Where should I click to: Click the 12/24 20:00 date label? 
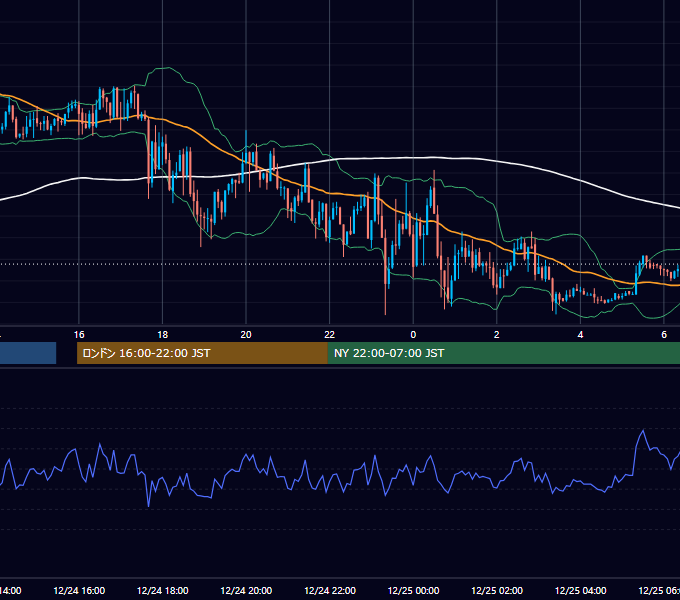coord(246,590)
